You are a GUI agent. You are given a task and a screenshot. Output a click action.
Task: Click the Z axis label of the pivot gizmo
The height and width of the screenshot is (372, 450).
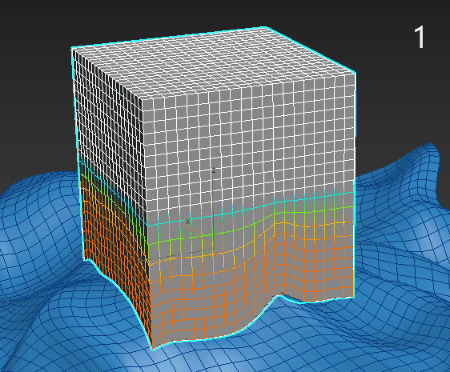pos(213,170)
